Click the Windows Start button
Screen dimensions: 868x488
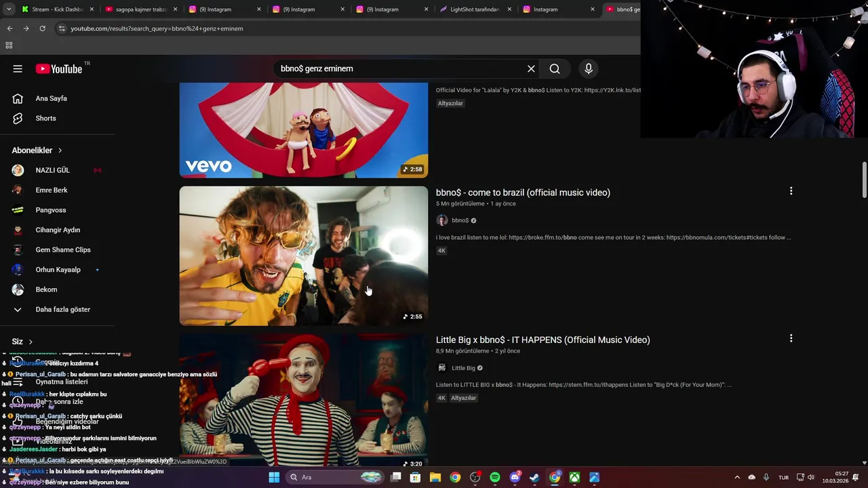point(274,477)
